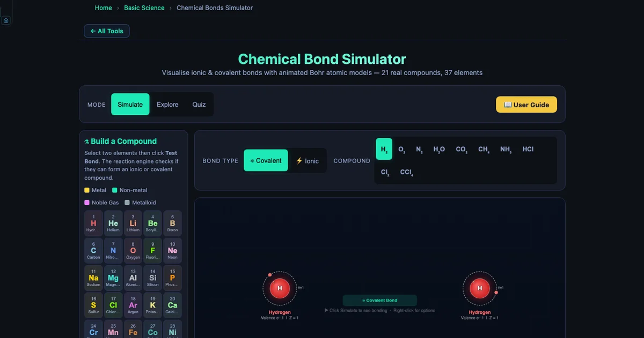Click the All Tools back button
The height and width of the screenshot is (338, 644).
pos(107,31)
